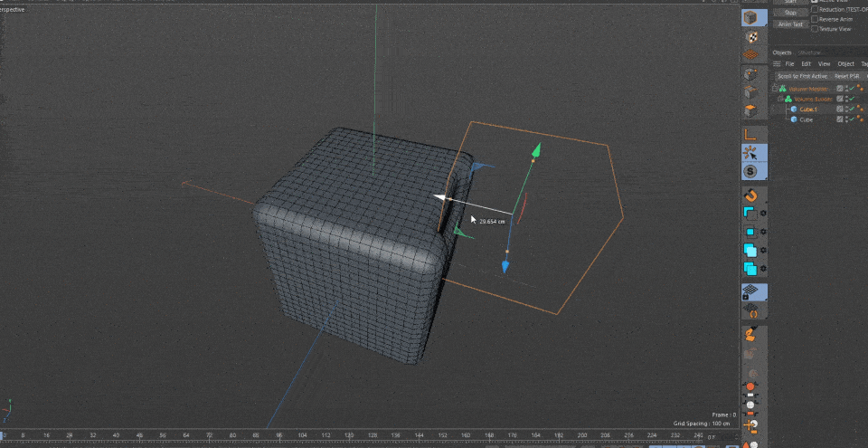Open the Object menu in Objects panel
This screenshot has width=868, height=448.
(845, 64)
